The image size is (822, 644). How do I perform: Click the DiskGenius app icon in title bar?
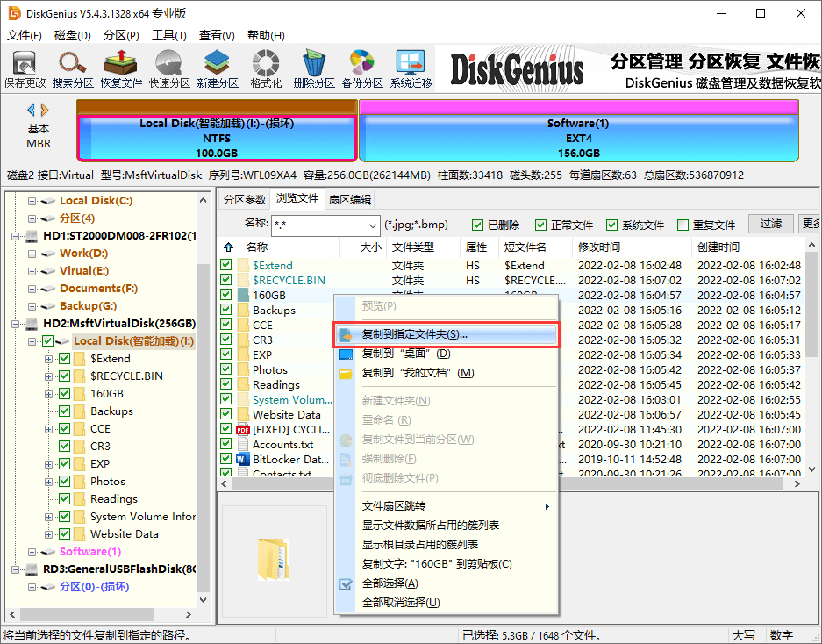14,13
